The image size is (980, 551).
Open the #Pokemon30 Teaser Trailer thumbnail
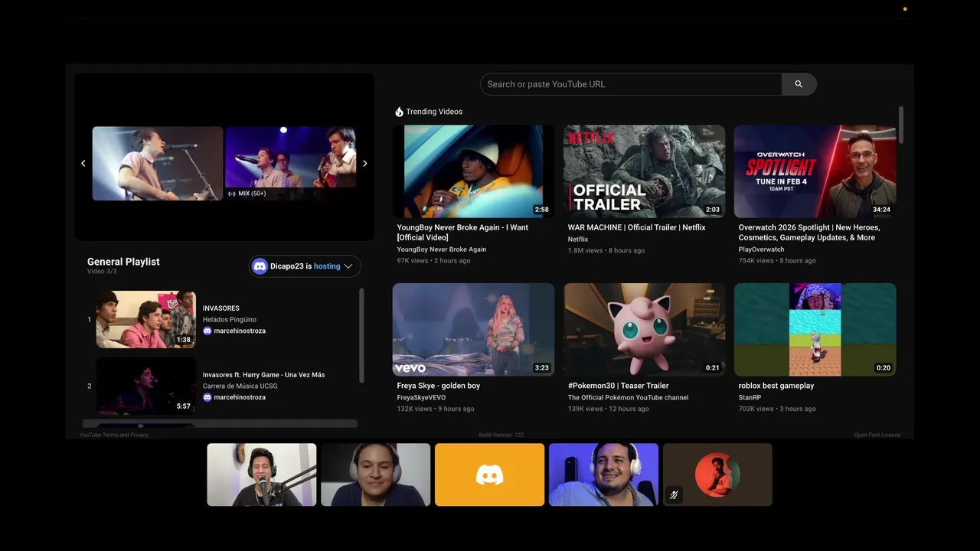point(644,330)
